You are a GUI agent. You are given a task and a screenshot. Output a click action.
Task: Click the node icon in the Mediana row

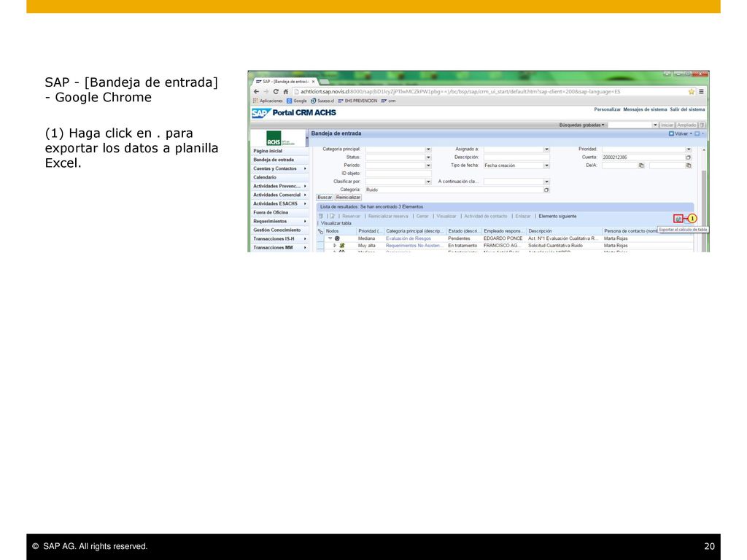tap(337, 238)
